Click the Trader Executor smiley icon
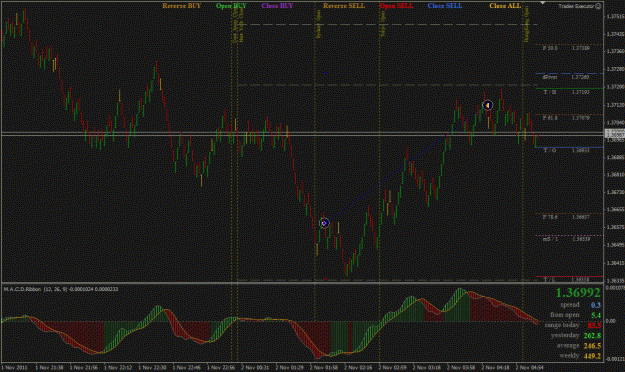 (x=598, y=6)
